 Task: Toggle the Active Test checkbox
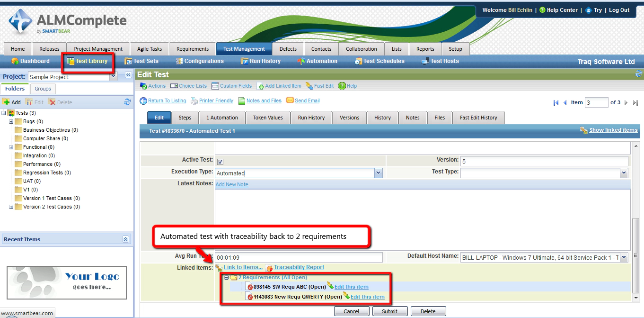(220, 161)
